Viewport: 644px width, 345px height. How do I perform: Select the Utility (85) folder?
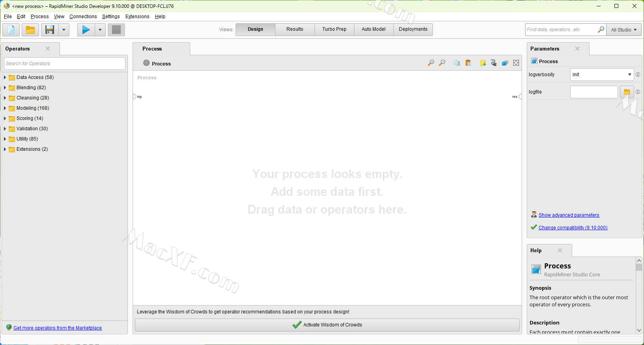27,139
